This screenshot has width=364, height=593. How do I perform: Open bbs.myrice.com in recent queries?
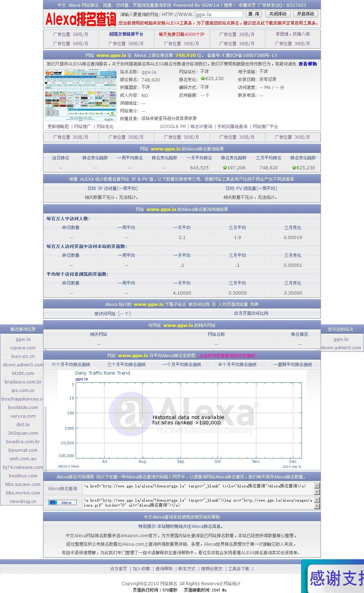(x=23, y=493)
